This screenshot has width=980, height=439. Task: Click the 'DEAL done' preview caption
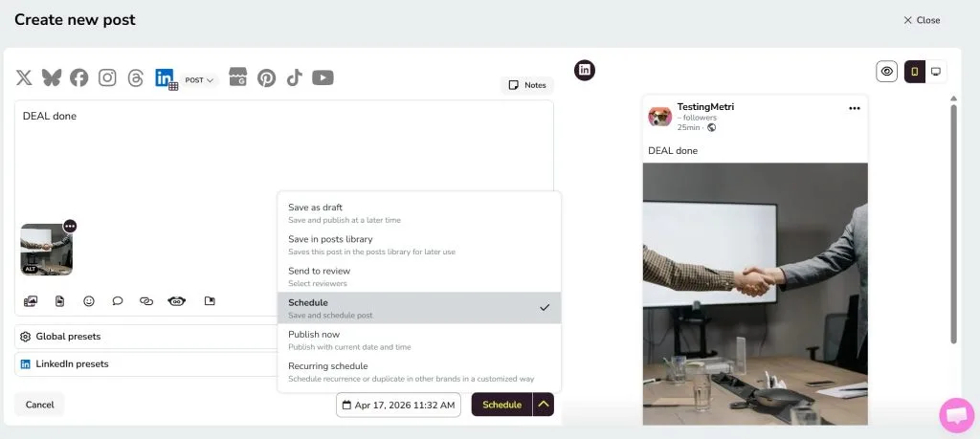[x=673, y=150]
